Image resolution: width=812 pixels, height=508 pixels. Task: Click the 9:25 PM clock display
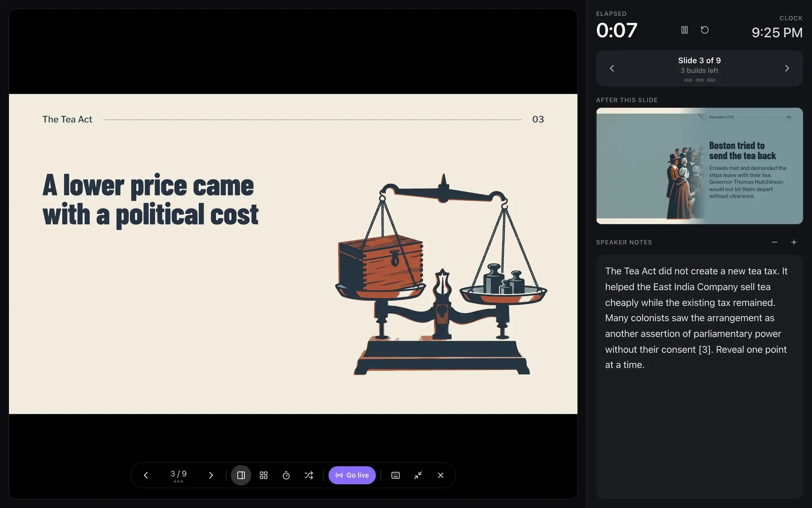777,33
